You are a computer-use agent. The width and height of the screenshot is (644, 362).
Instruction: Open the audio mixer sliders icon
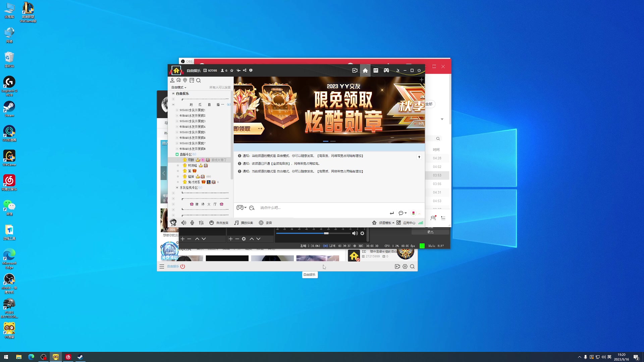click(201, 223)
